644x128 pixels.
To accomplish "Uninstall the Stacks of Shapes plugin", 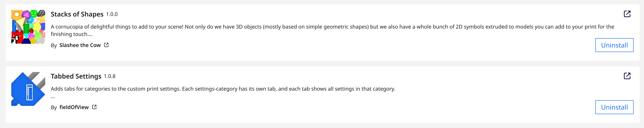I will (x=614, y=45).
